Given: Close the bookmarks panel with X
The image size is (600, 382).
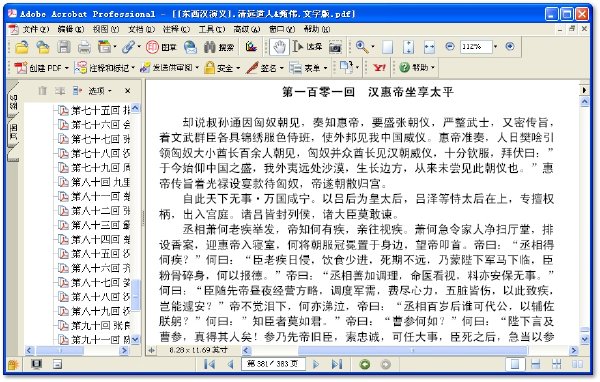Looking at the screenshot, I should [127, 91].
